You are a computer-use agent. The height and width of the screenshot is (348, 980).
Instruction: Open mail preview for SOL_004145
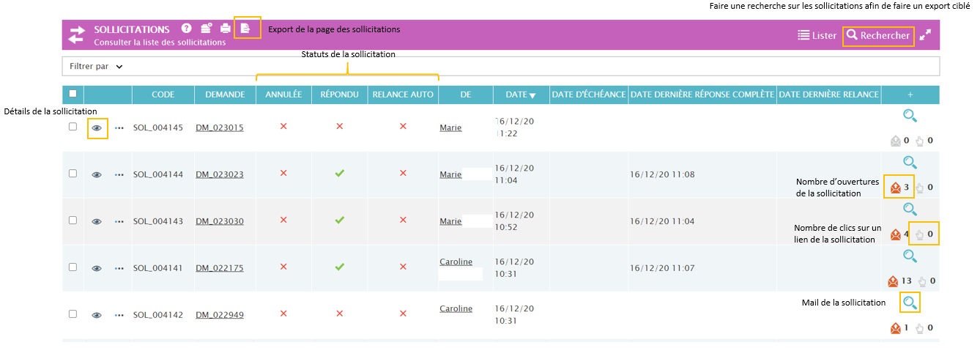[x=910, y=115]
